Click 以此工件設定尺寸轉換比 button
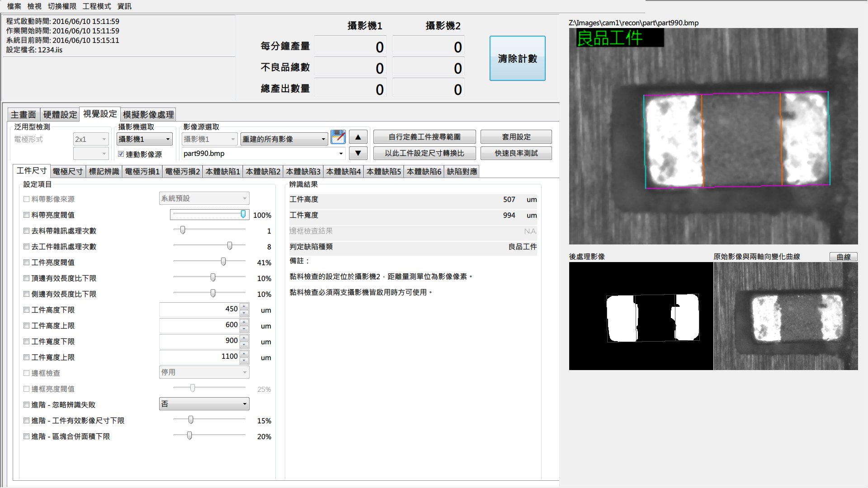This screenshot has height=488, width=868. pyautogui.click(x=425, y=153)
